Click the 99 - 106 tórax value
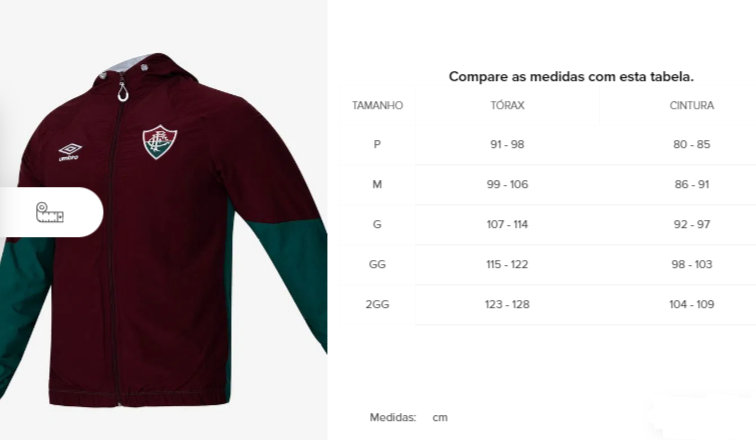This screenshot has height=440, width=756. [507, 184]
